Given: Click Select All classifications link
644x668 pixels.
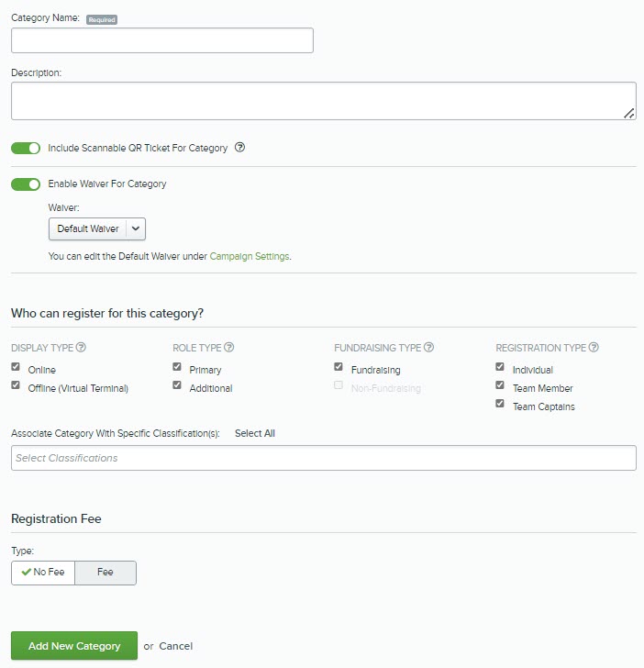Looking at the screenshot, I should pos(255,433).
